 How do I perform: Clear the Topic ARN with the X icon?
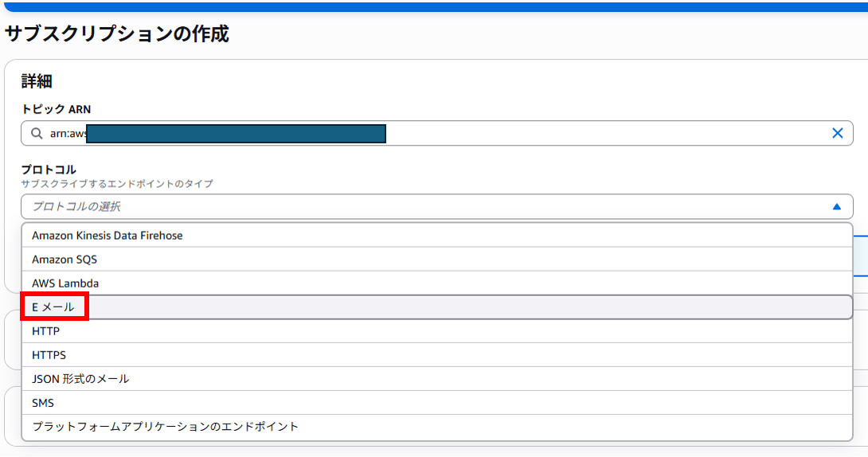(837, 133)
